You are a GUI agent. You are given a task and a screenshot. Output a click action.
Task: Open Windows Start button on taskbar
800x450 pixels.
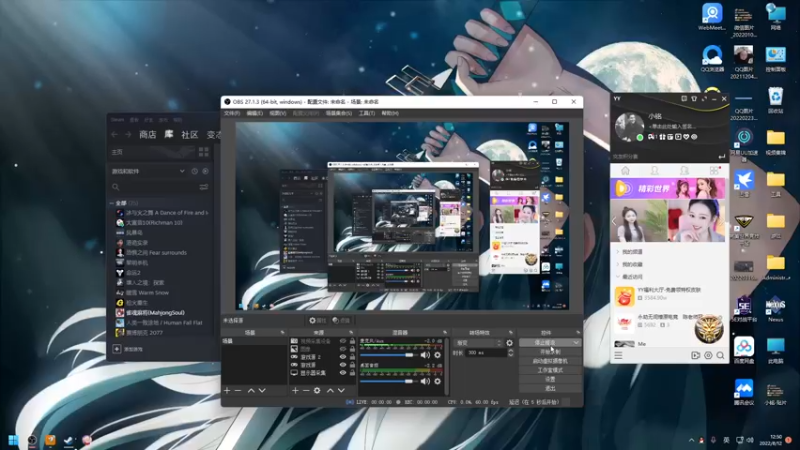coord(14,440)
